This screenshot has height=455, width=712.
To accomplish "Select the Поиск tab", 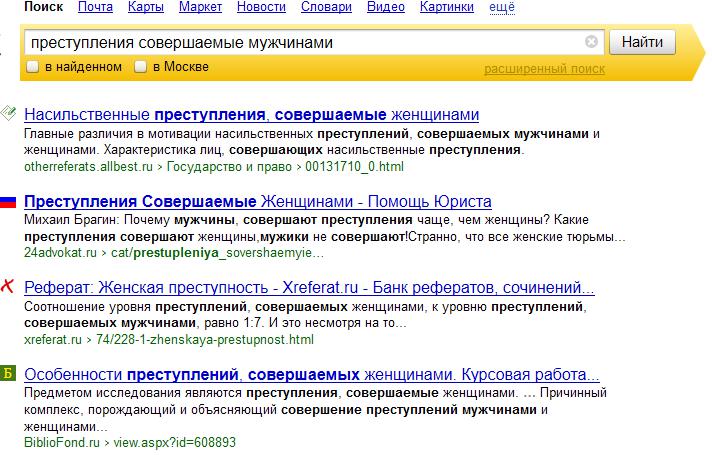I will (44, 7).
